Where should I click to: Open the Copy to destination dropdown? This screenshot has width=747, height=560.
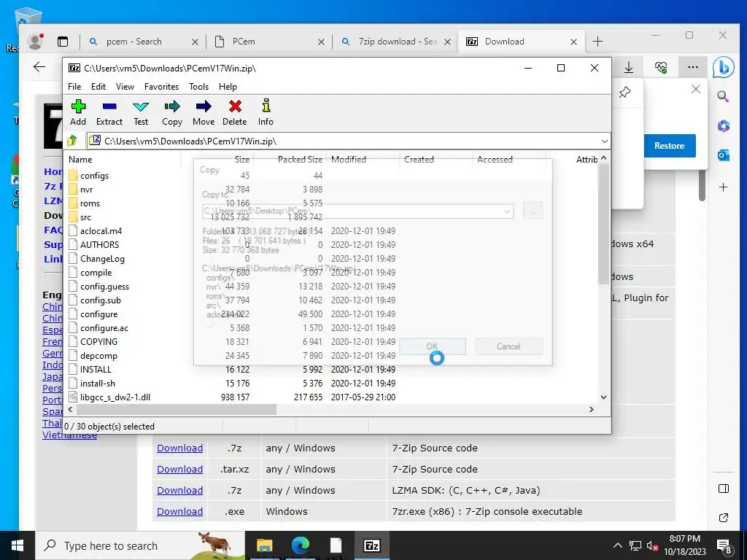(x=507, y=211)
